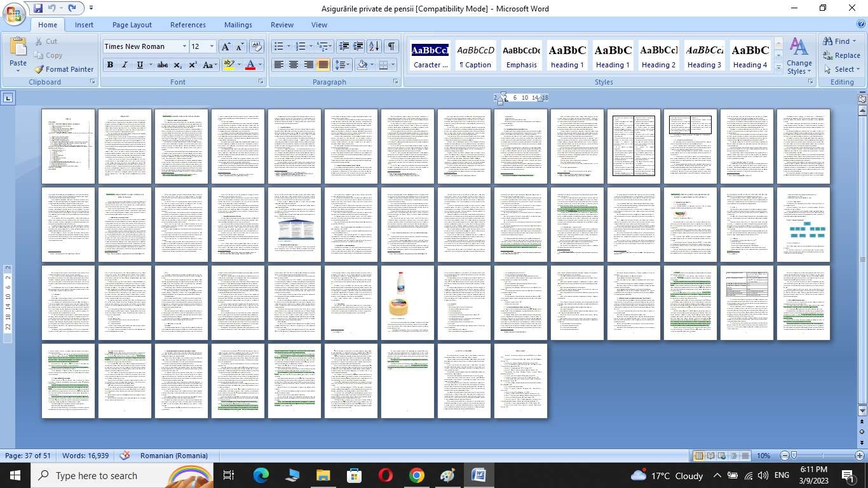Click the Grow Font icon
The image size is (868, 488).
[226, 46]
